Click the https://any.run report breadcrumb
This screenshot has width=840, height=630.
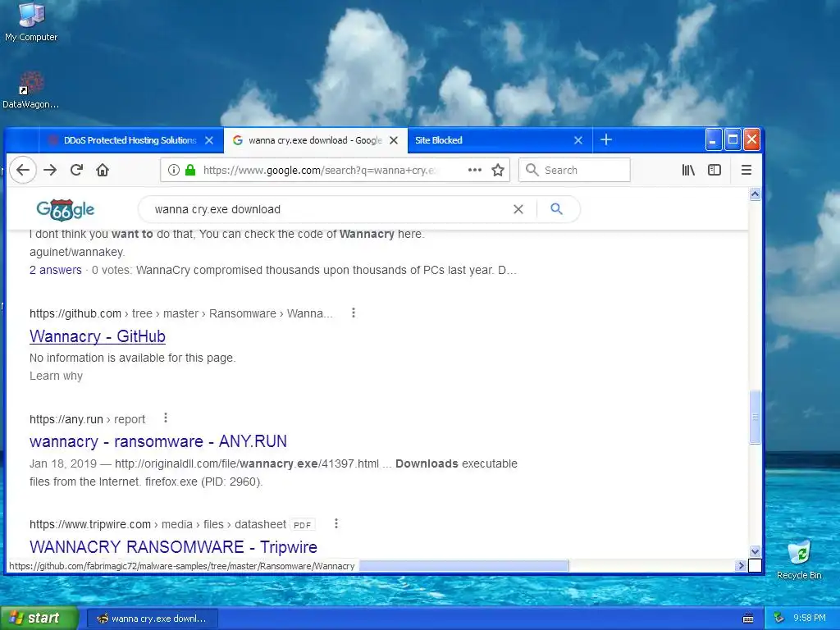[87, 419]
